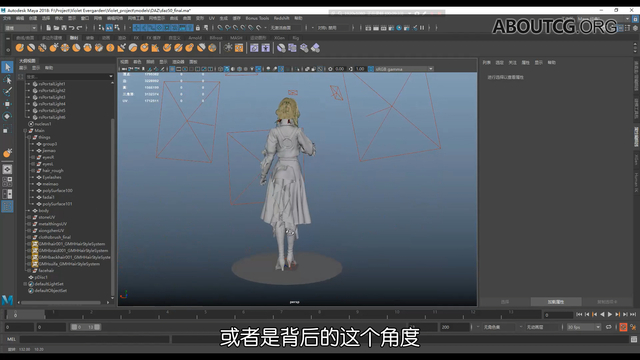
Task: Click the MEL command line input
Action: point(95,339)
